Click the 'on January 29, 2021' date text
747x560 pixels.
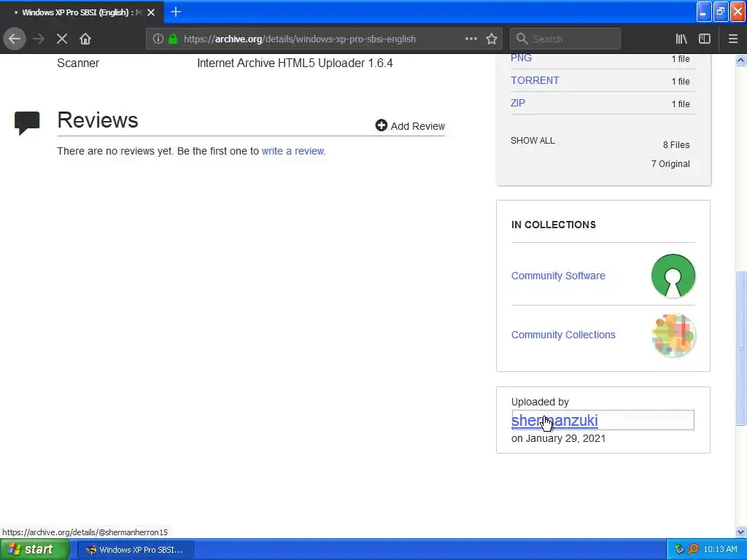click(x=558, y=438)
